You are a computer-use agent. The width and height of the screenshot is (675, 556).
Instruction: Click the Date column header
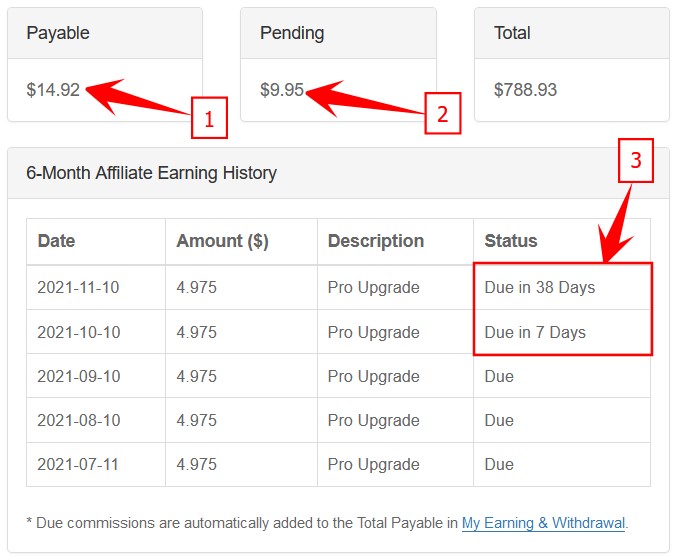coord(56,241)
